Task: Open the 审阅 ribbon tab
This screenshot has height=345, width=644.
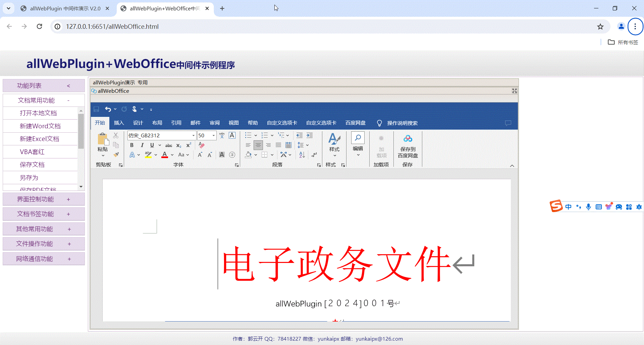Action: pos(215,123)
